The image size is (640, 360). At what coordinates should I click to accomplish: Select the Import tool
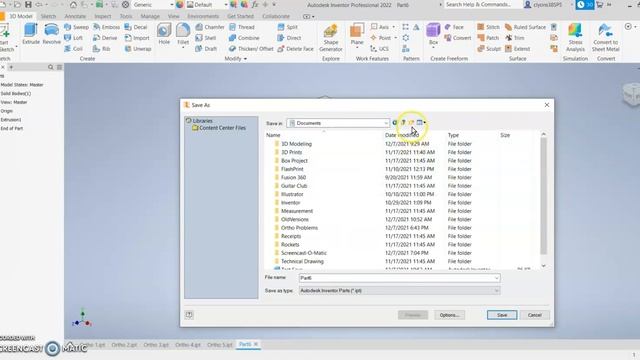pyautogui.click(x=137, y=38)
